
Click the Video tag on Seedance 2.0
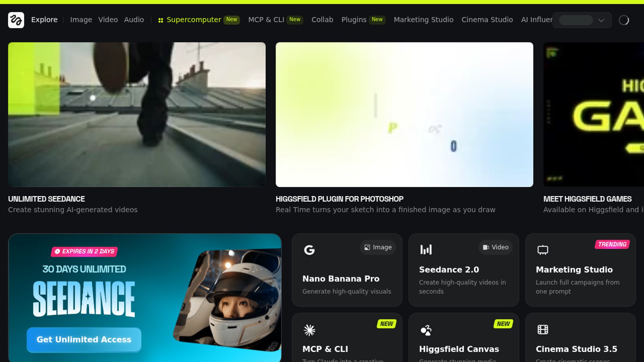[495, 247]
